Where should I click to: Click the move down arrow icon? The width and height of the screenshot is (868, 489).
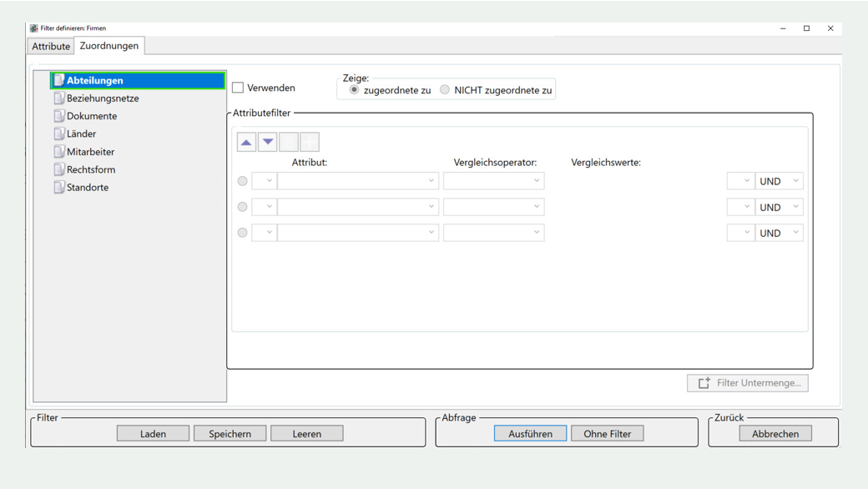267,142
